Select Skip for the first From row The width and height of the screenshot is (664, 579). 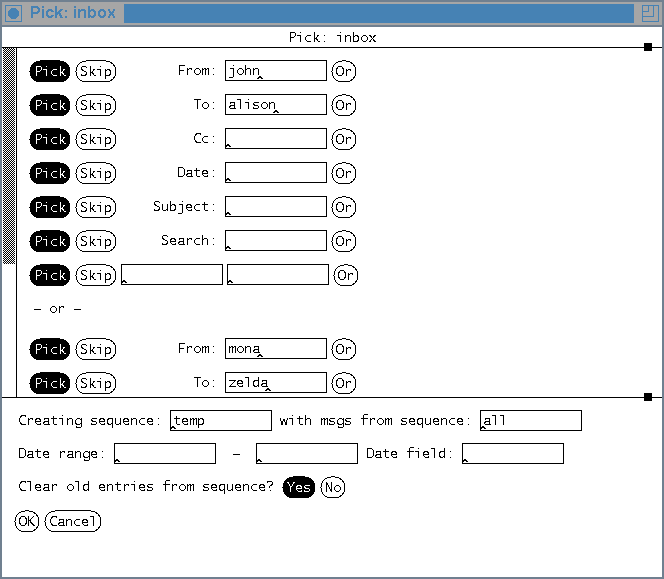96,71
